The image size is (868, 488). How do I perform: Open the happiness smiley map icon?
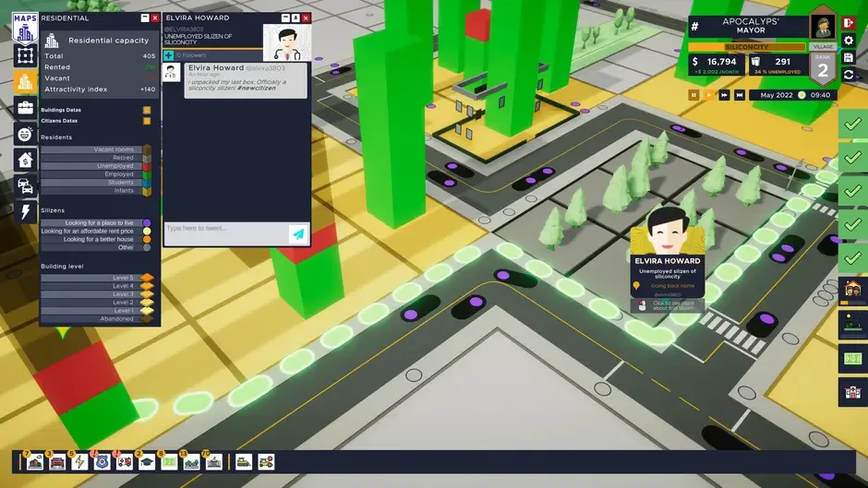(x=25, y=134)
